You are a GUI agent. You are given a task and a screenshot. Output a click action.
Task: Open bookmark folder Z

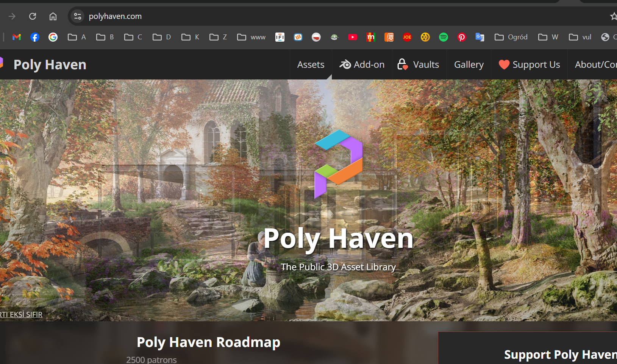click(218, 37)
